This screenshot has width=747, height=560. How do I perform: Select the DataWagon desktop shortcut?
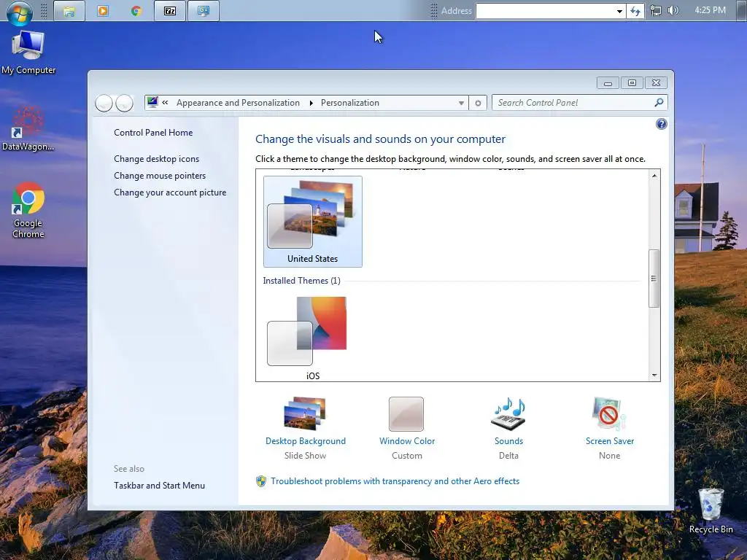coord(28,129)
